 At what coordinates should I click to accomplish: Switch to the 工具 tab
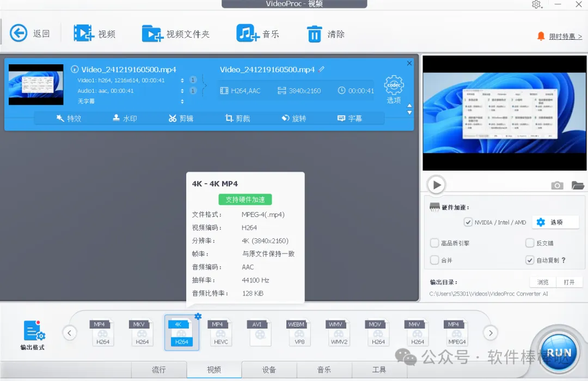(379, 370)
